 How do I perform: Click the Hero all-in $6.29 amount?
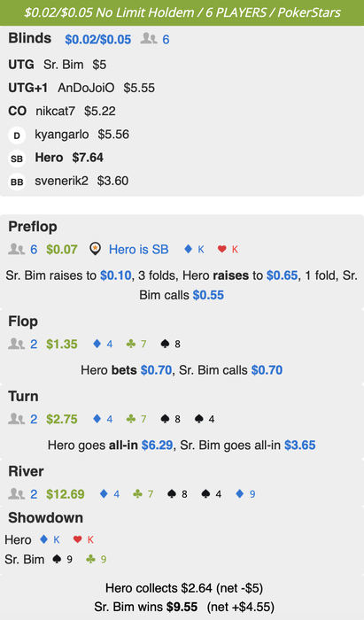click(157, 446)
